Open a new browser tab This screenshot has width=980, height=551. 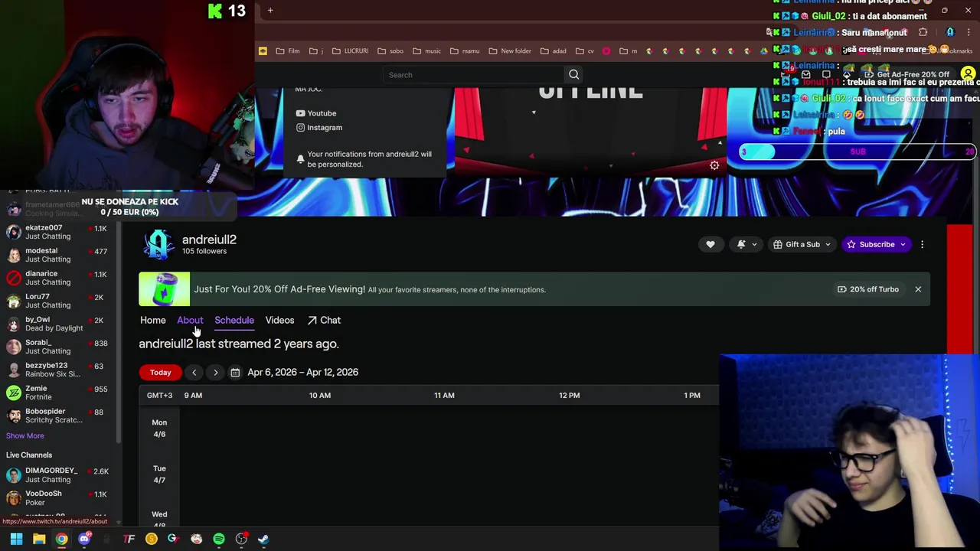tap(270, 11)
